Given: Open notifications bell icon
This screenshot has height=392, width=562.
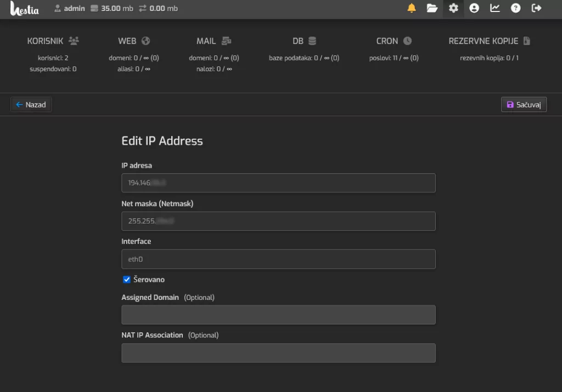Looking at the screenshot, I should point(412,8).
